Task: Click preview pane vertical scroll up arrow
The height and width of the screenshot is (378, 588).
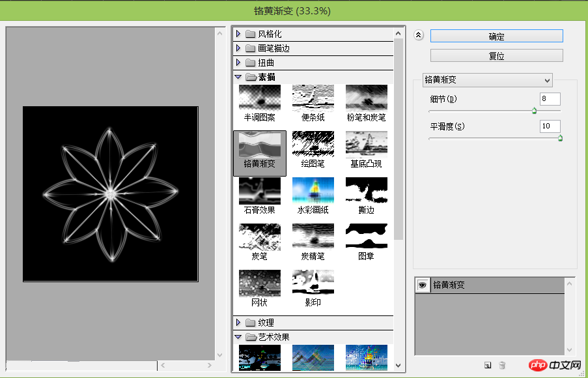Action: pos(219,33)
